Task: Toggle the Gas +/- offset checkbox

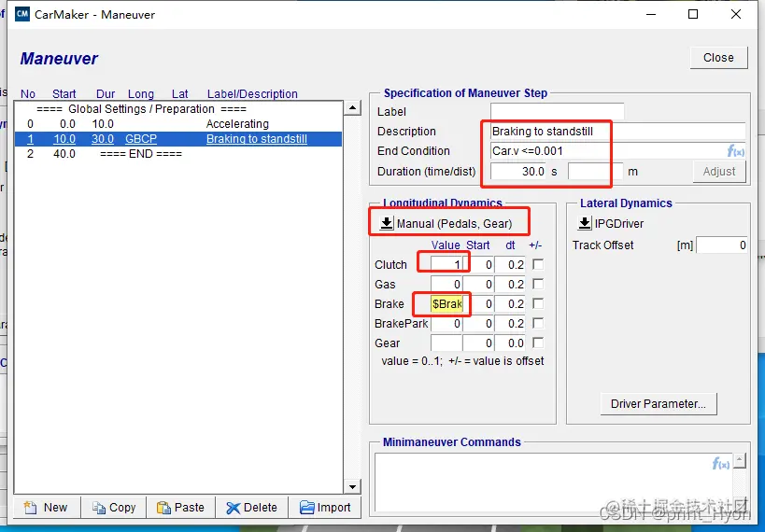Action: [538, 284]
